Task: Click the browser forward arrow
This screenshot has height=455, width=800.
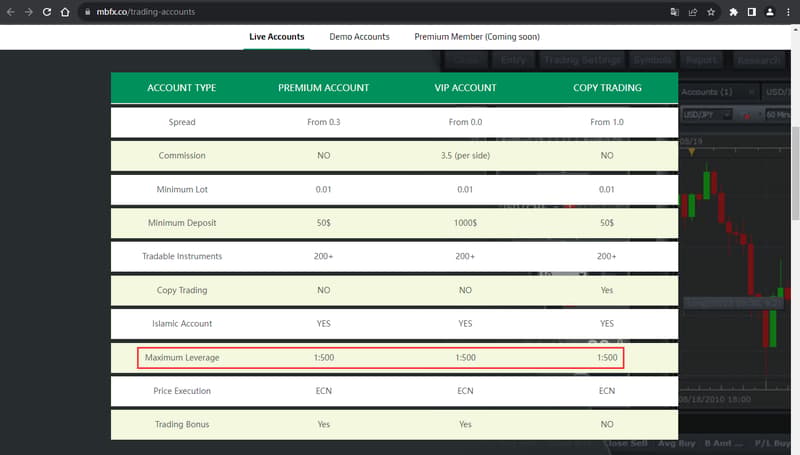Action: click(x=29, y=12)
